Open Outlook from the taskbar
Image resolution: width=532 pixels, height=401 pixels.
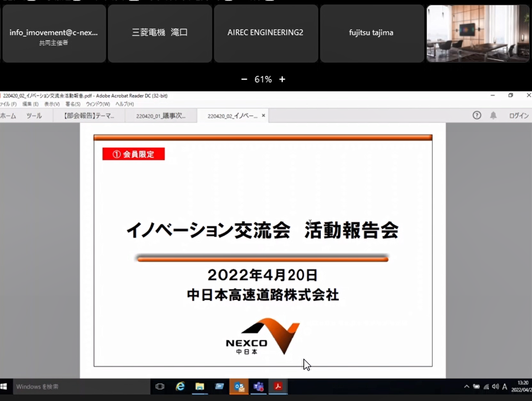pyautogui.click(x=239, y=386)
